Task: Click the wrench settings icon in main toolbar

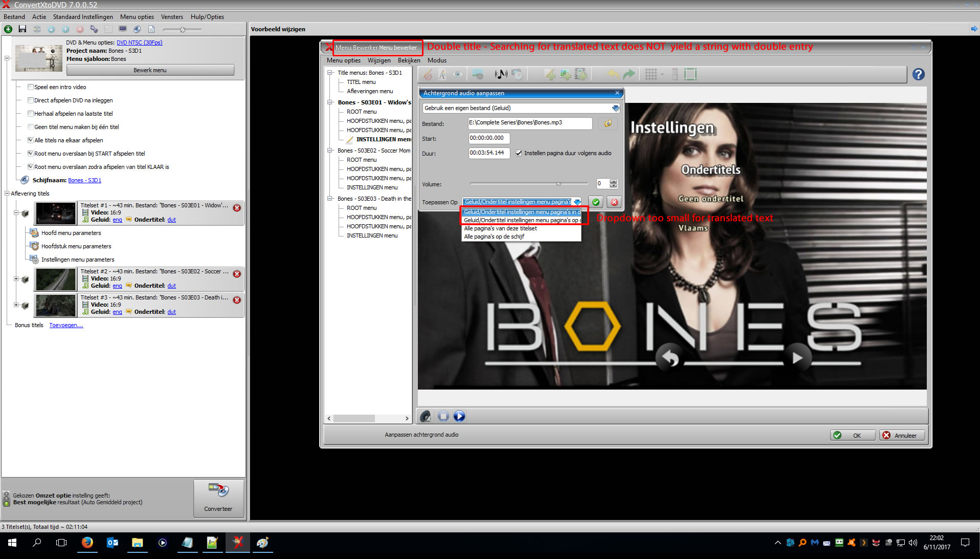Action: coord(94,29)
